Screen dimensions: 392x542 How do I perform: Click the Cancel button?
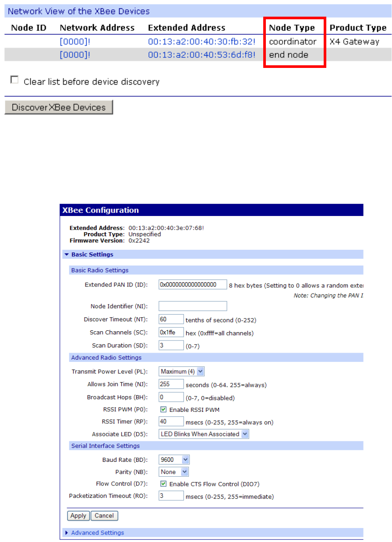coord(104,516)
